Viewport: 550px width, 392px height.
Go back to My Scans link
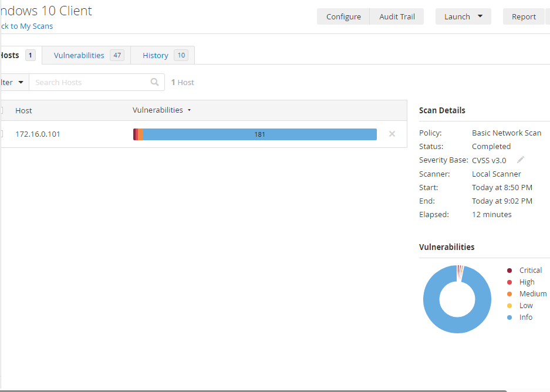click(26, 26)
